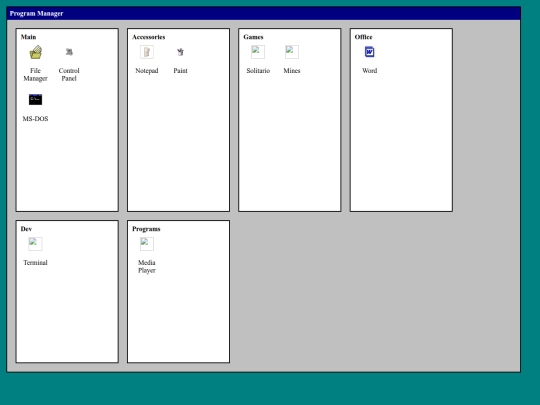The width and height of the screenshot is (540, 405).
Task: Select the Programs group title
Action: coord(146,229)
